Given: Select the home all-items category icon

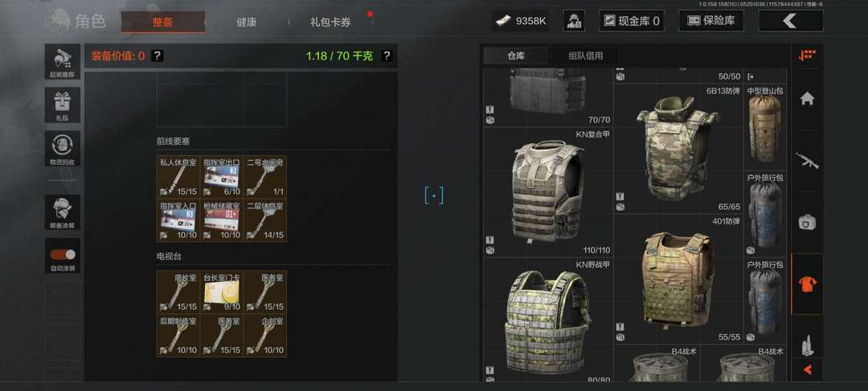Looking at the screenshot, I should tap(807, 99).
